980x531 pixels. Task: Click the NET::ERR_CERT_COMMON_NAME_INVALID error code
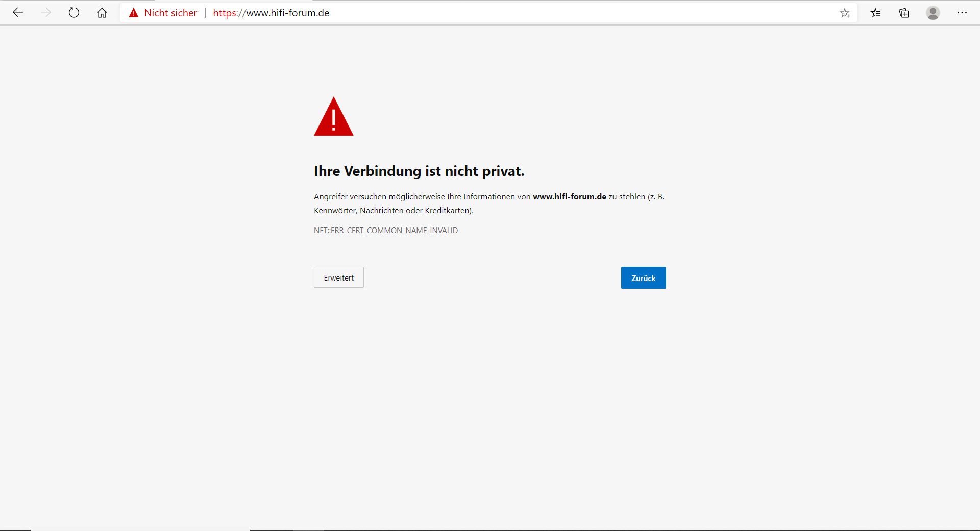tap(386, 231)
